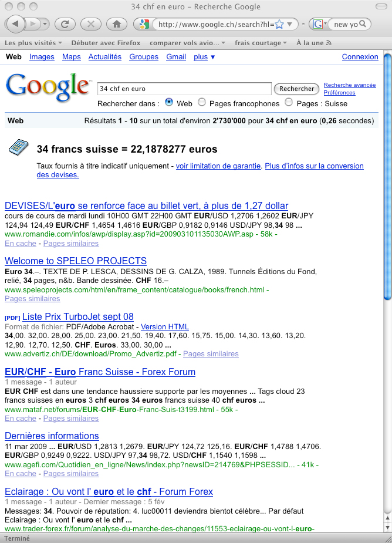Select the 'Pages francophones' radio button
The image size is (392, 543).
tap(201, 102)
